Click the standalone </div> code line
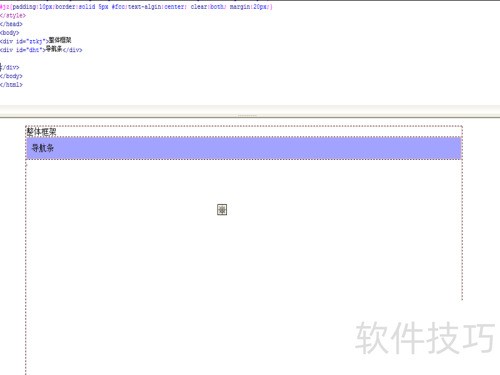Viewport: 500px width, 375px height. (x=10, y=67)
